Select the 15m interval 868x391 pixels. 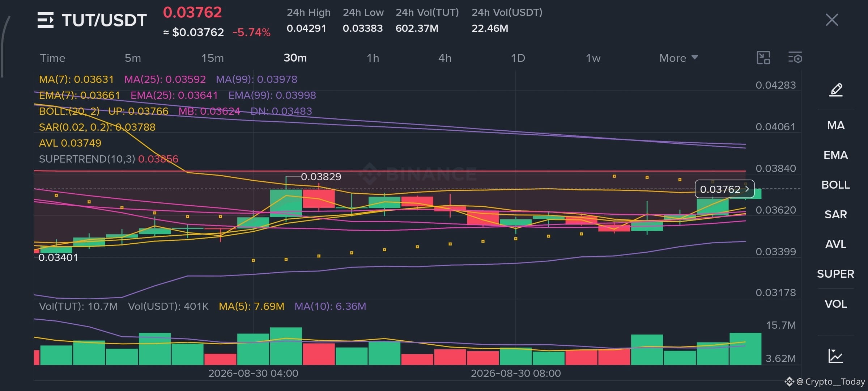tap(213, 58)
